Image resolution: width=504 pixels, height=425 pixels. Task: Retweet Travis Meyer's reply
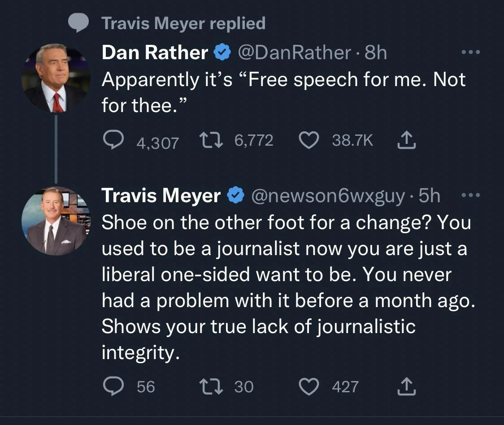[211, 386]
